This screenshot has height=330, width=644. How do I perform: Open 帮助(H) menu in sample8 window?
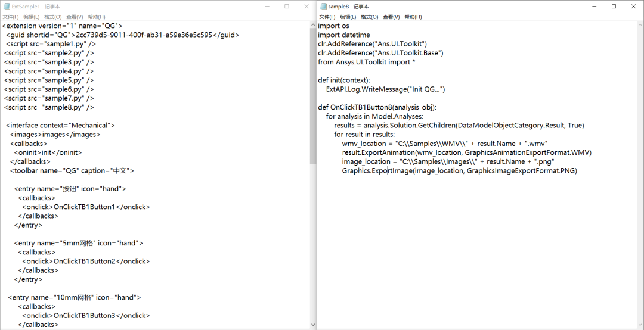point(413,17)
